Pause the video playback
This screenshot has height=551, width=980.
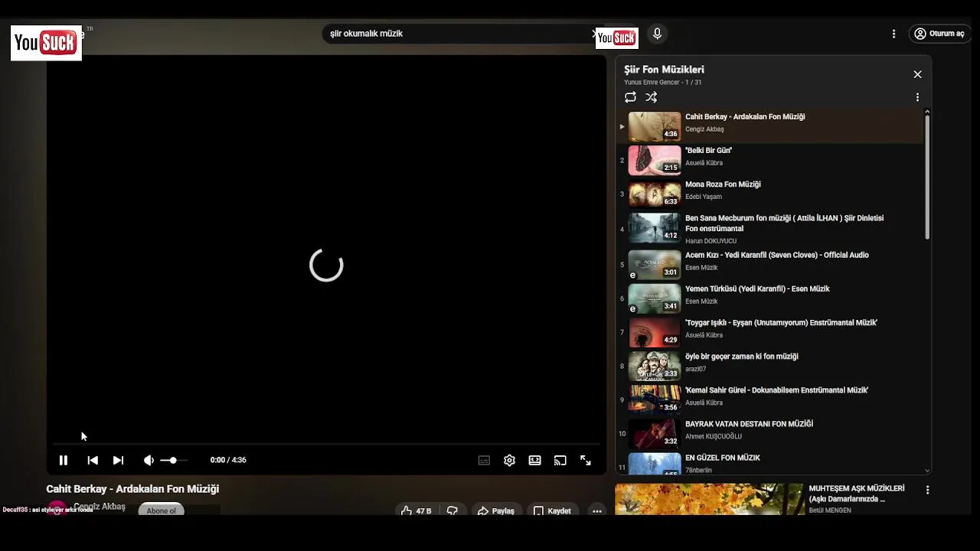(64, 460)
